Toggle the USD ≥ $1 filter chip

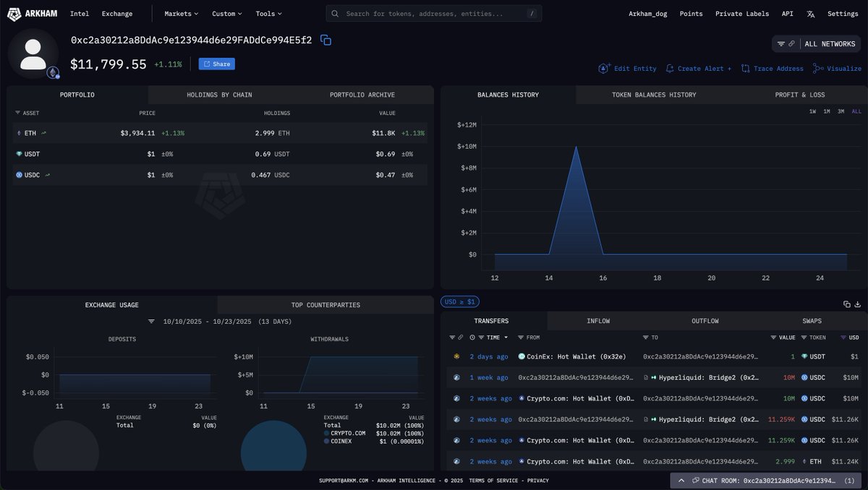point(460,301)
